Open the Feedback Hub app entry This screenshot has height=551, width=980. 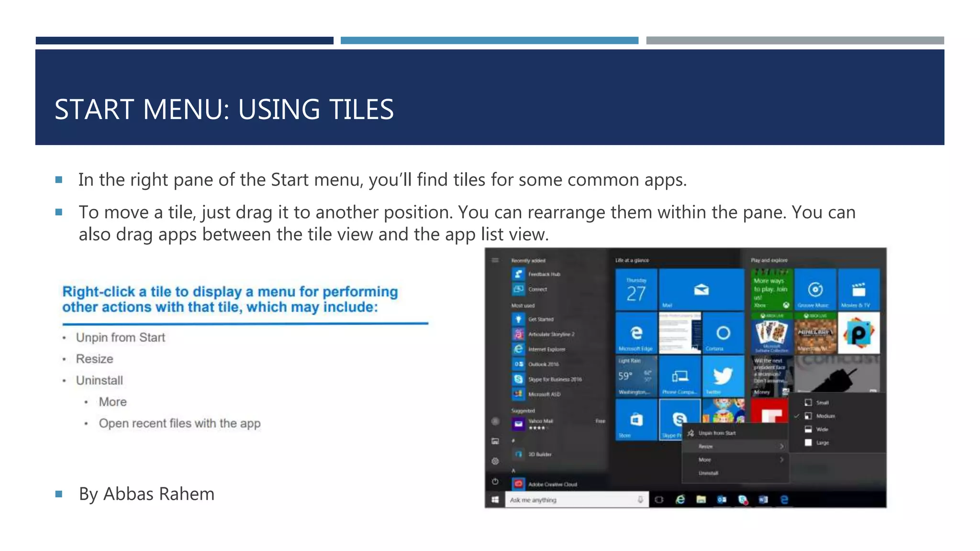click(536, 274)
